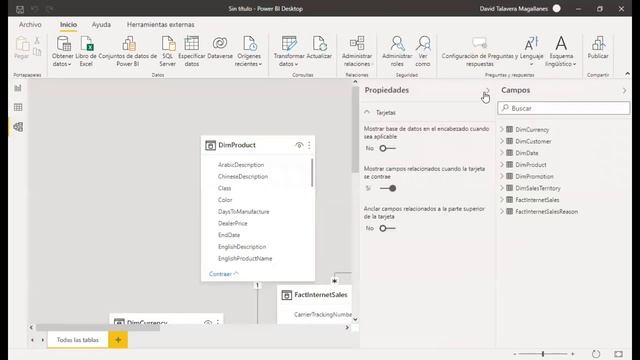
Task: Select the ArabicDescription field
Action: click(x=241, y=165)
